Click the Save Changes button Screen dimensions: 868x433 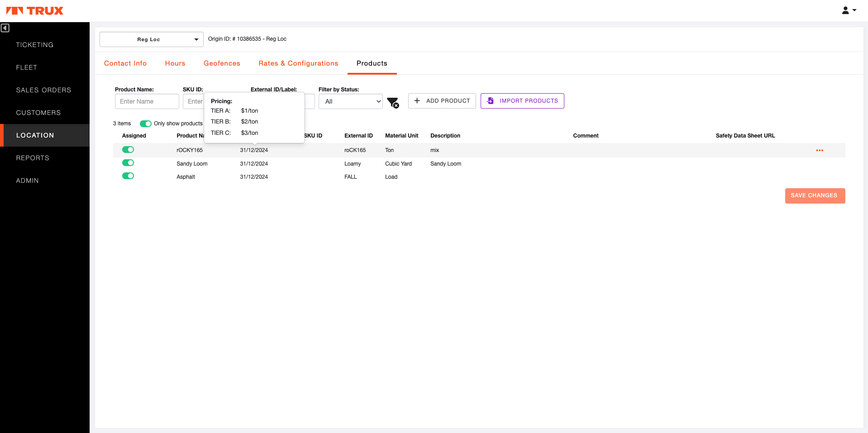(815, 195)
